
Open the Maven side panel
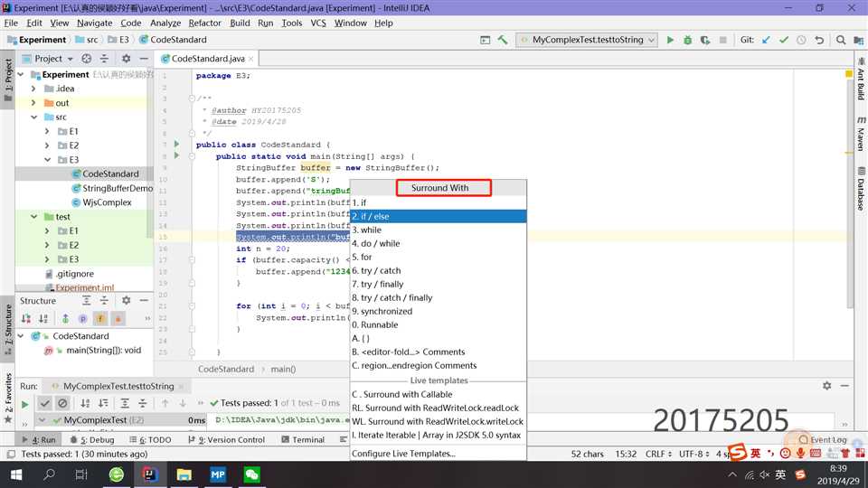coord(861,134)
